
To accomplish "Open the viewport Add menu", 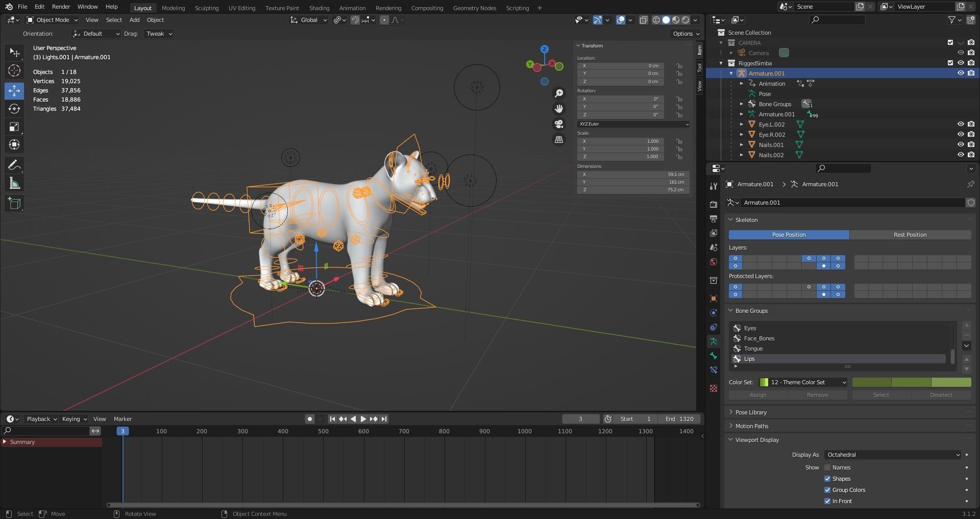I will [134, 20].
